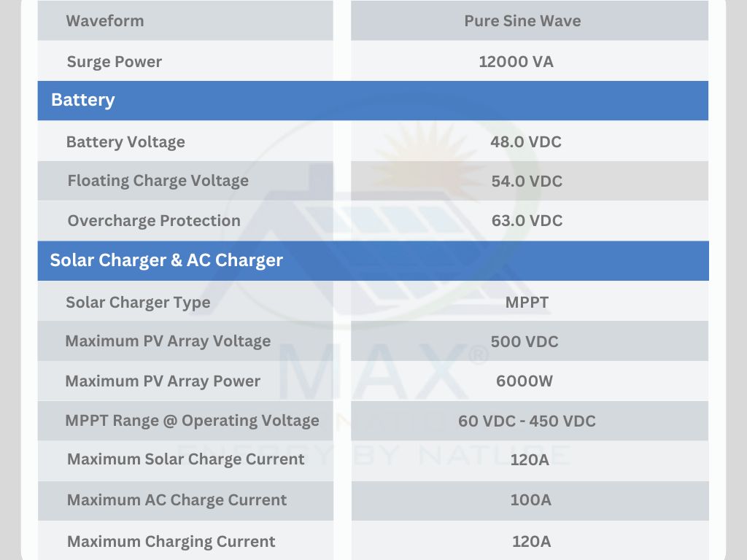Select the 12000 VA value cell
The height and width of the screenshot is (560, 747).
[x=530, y=61]
